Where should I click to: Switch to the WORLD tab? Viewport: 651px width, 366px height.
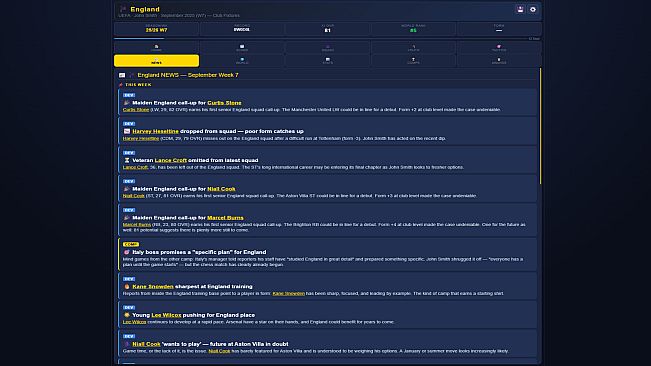click(x=242, y=61)
